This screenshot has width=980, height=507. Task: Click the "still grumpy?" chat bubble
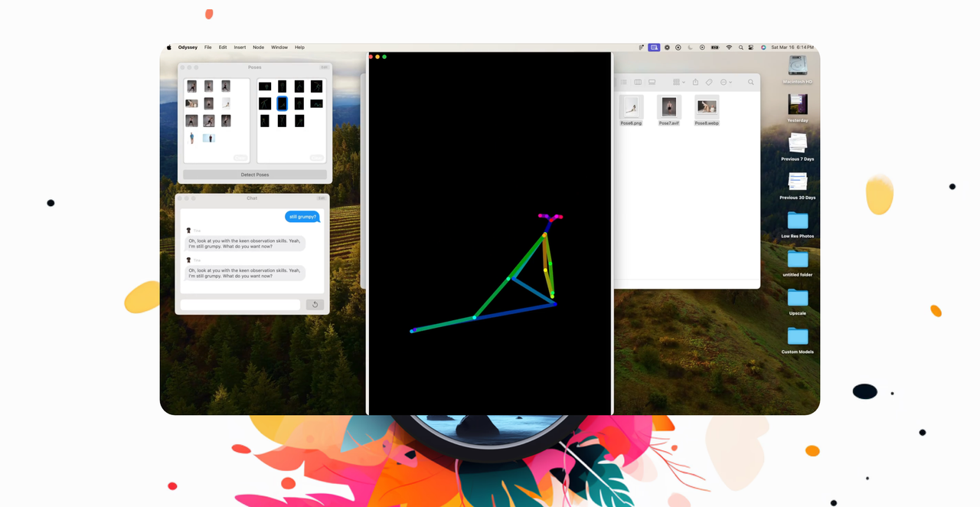pos(302,217)
